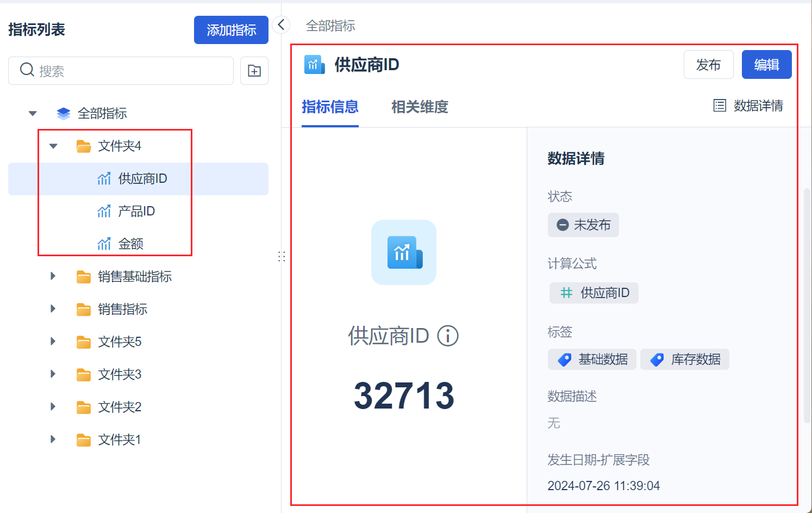The image size is (812, 513).
Task: Collapse the 全部指标 tree root
Action: click(x=33, y=113)
